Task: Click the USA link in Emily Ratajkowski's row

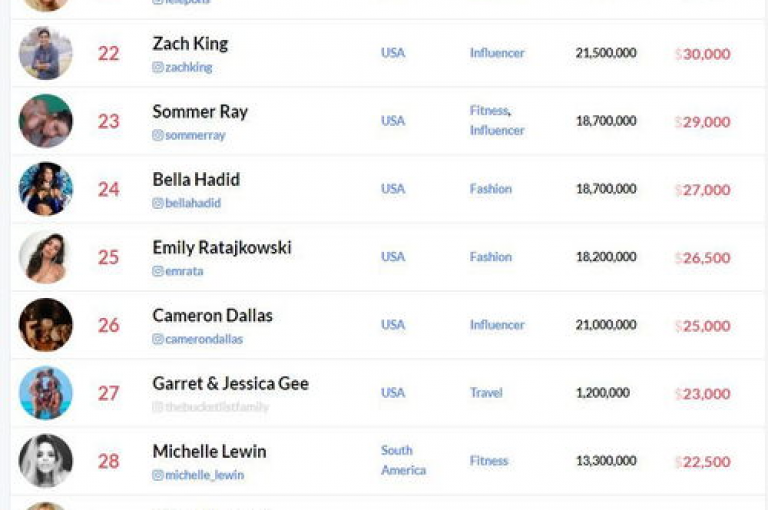Action: pos(393,257)
